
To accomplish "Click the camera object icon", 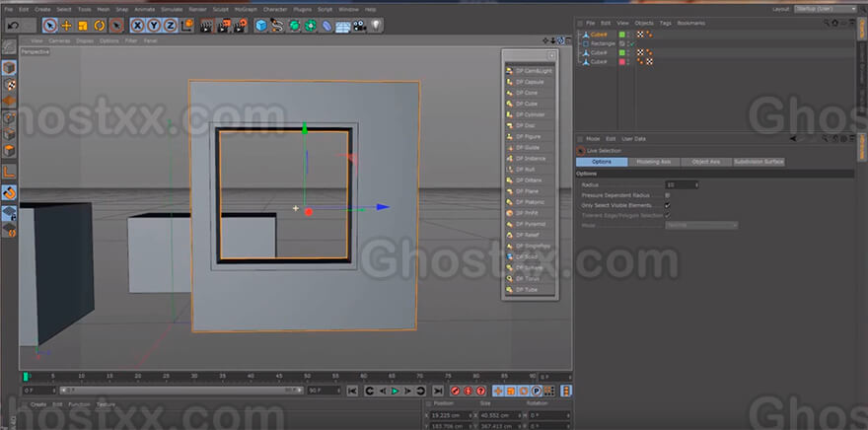I will pyautogui.click(x=360, y=26).
